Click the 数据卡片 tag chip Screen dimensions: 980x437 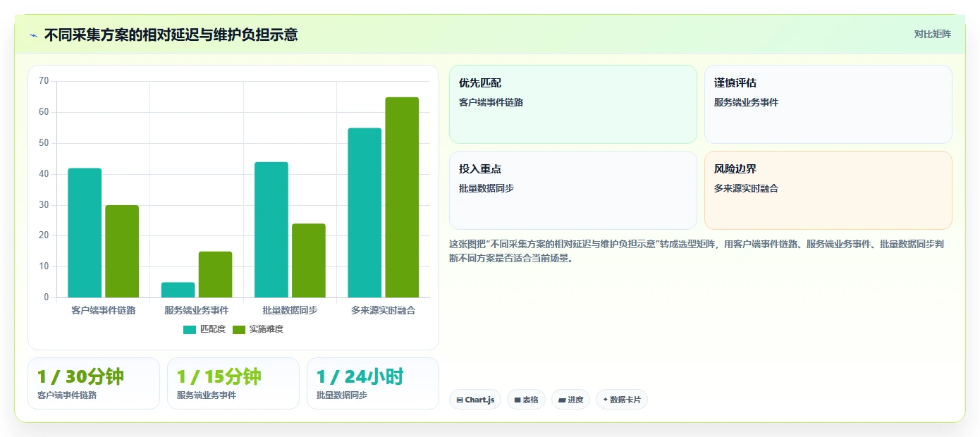(x=622, y=400)
